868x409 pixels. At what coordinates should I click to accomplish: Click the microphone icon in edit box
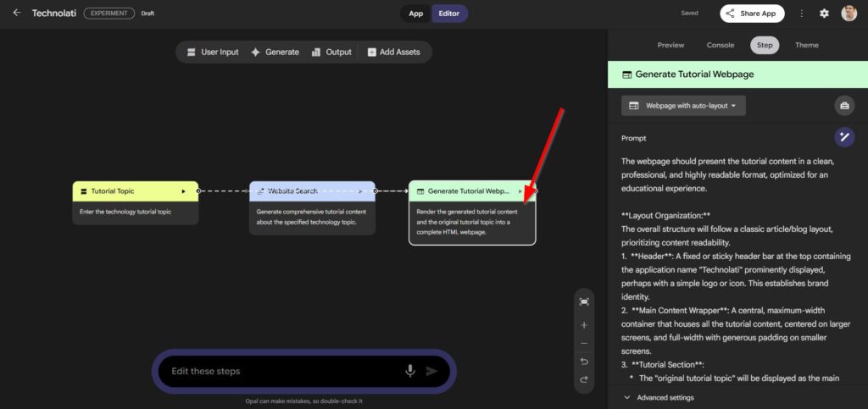click(410, 371)
